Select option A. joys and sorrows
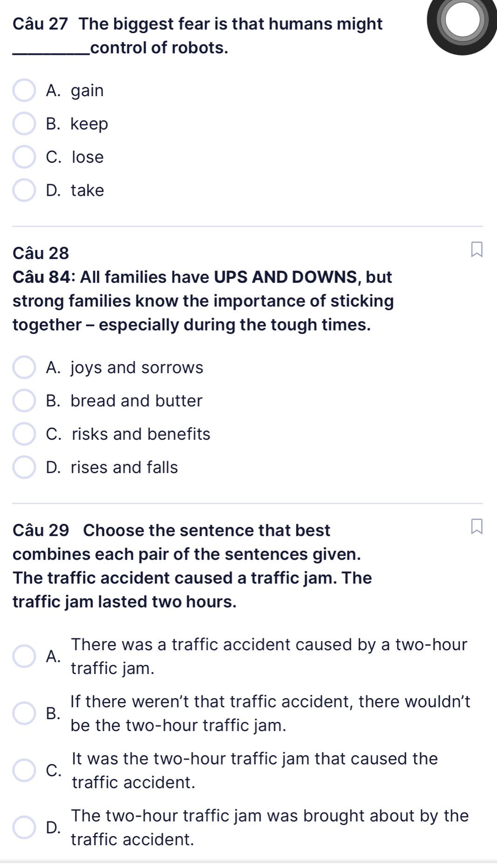The width and height of the screenshot is (497, 868). 24,368
